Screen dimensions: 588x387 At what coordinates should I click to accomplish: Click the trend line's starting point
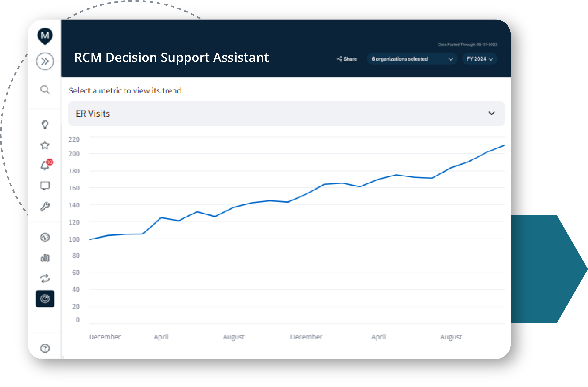click(x=90, y=239)
